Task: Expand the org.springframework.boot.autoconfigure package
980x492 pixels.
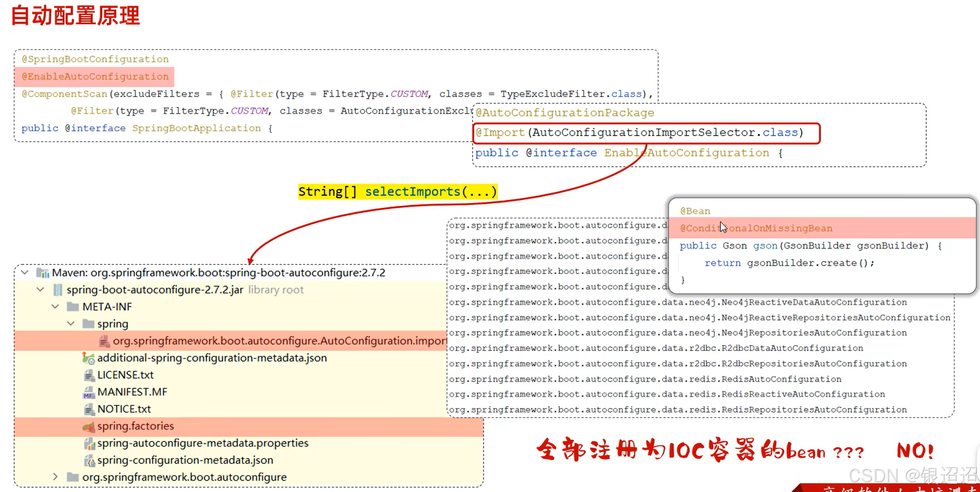Action: coord(55,477)
